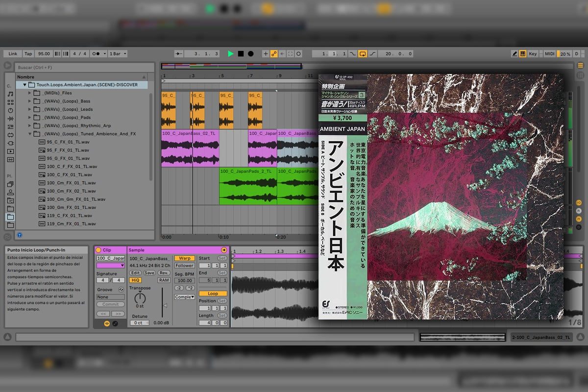Click the Groove hot-swap icon

click(x=121, y=290)
